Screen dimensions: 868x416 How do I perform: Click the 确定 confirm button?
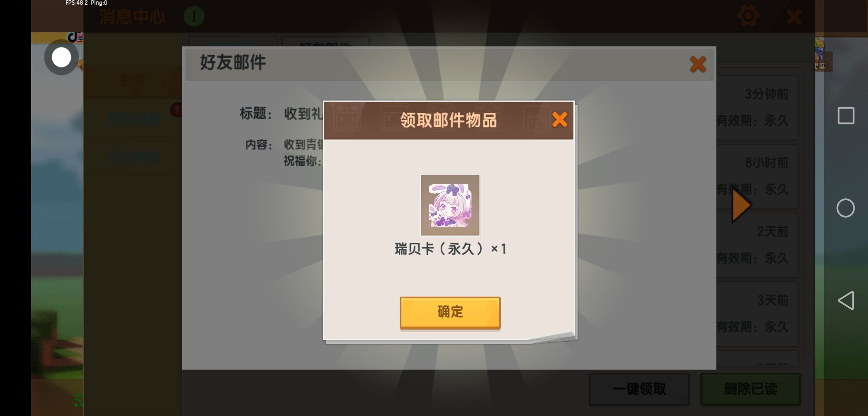tap(450, 312)
